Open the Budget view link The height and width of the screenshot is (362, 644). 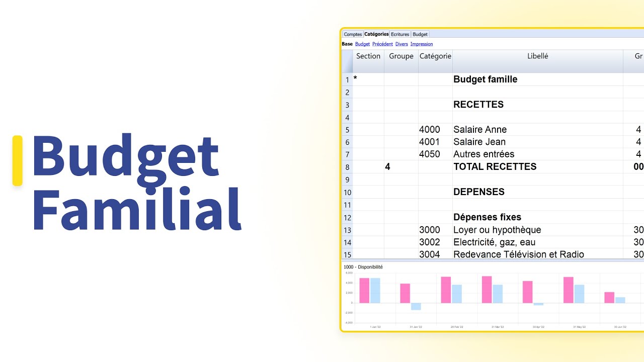(362, 44)
